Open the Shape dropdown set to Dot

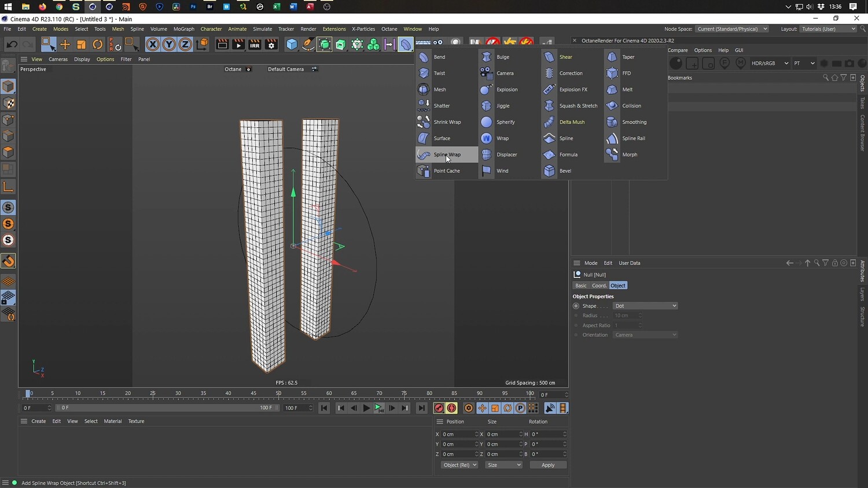[x=645, y=306]
